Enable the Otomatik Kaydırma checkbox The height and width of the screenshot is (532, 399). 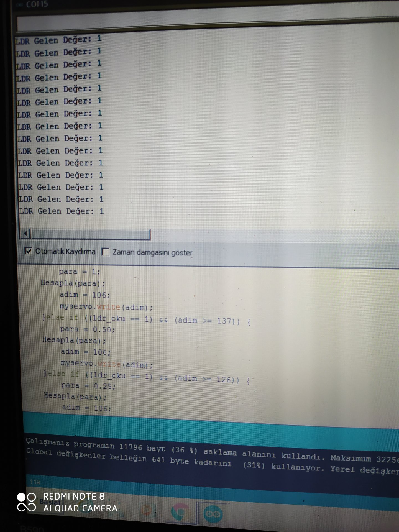click(28, 251)
